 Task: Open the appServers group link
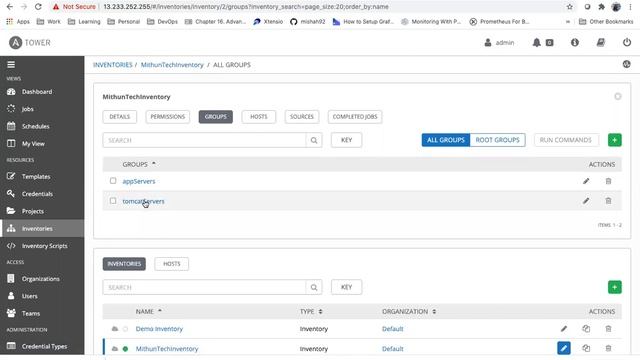[139, 181]
